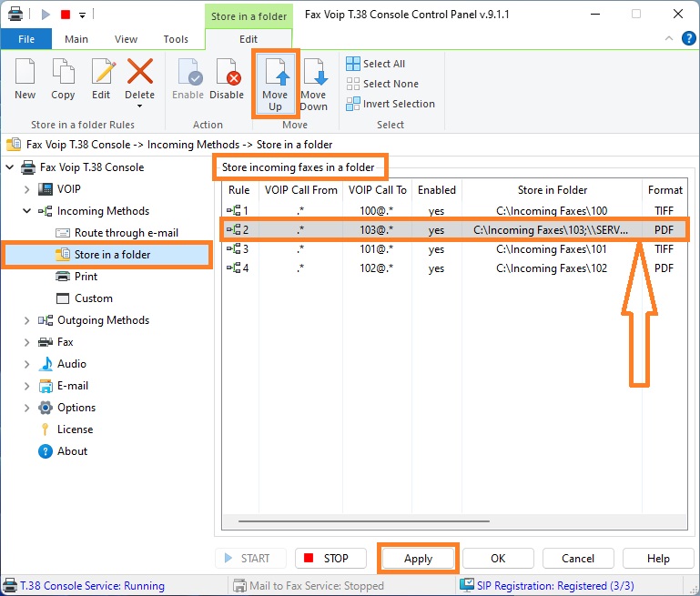Switch to the Main ribbon tab
700x596 pixels.
coord(76,39)
